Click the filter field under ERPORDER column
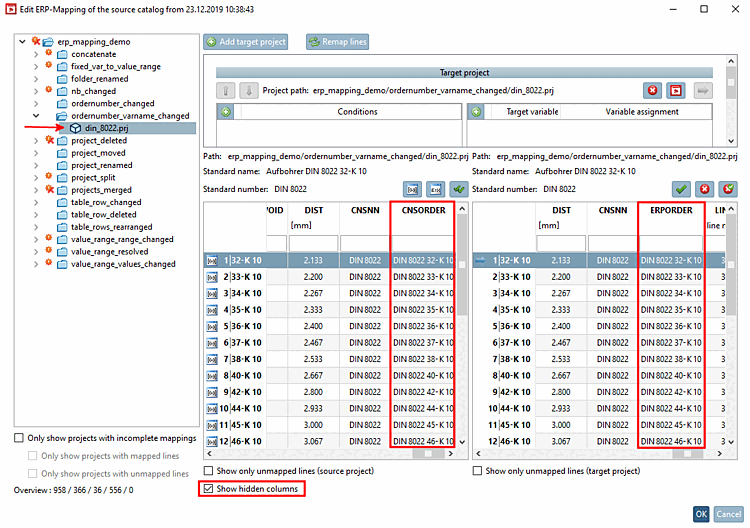Viewport: 750px width, 528px height. (x=671, y=243)
